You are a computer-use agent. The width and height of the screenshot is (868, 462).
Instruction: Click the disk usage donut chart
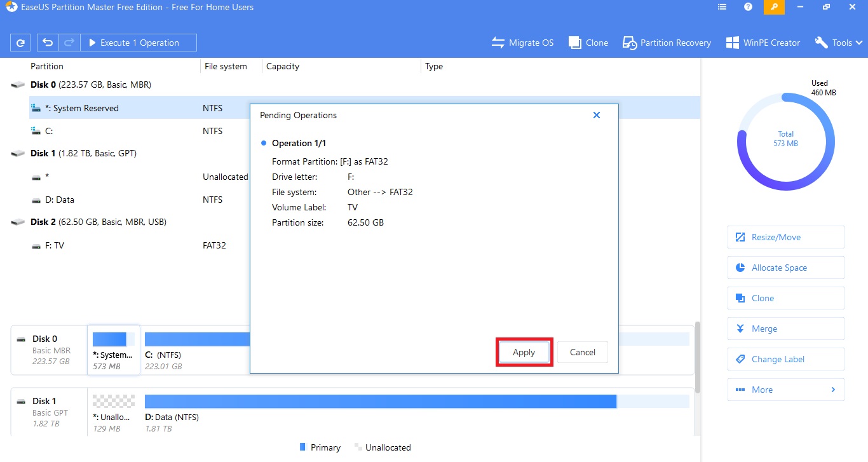click(x=785, y=141)
